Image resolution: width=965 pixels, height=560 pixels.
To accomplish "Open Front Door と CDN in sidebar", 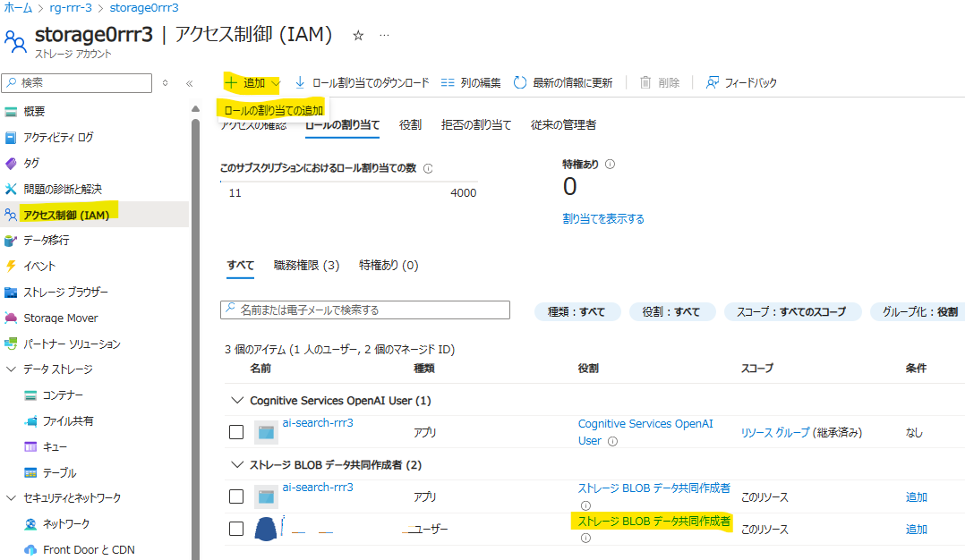I will pyautogui.click(x=89, y=549).
